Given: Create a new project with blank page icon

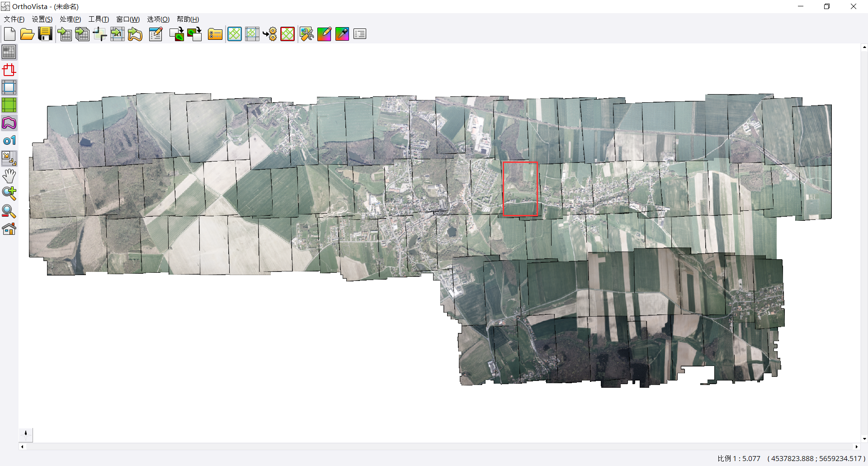Looking at the screenshot, I should coord(9,34).
